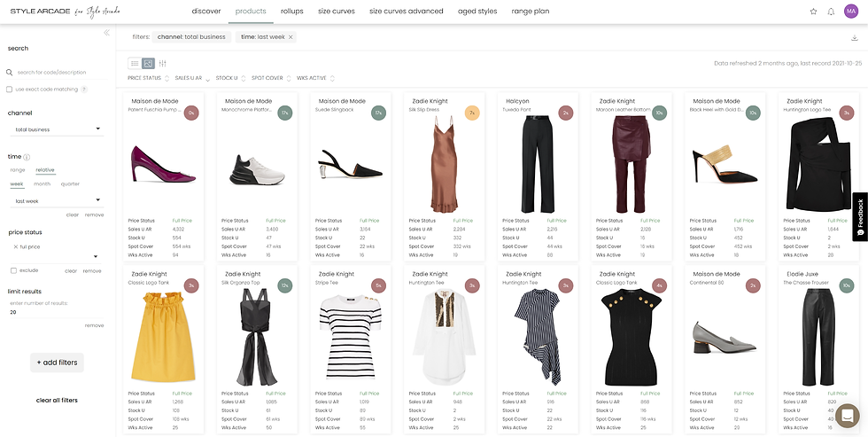Download data with the export icon
This screenshot has width=868, height=437.
(855, 37)
